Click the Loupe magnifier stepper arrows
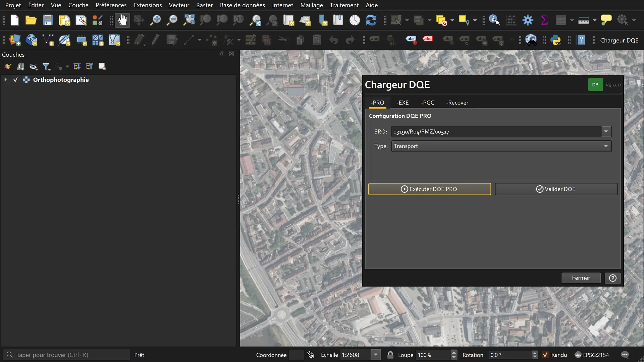644x362 pixels. pos(454,355)
